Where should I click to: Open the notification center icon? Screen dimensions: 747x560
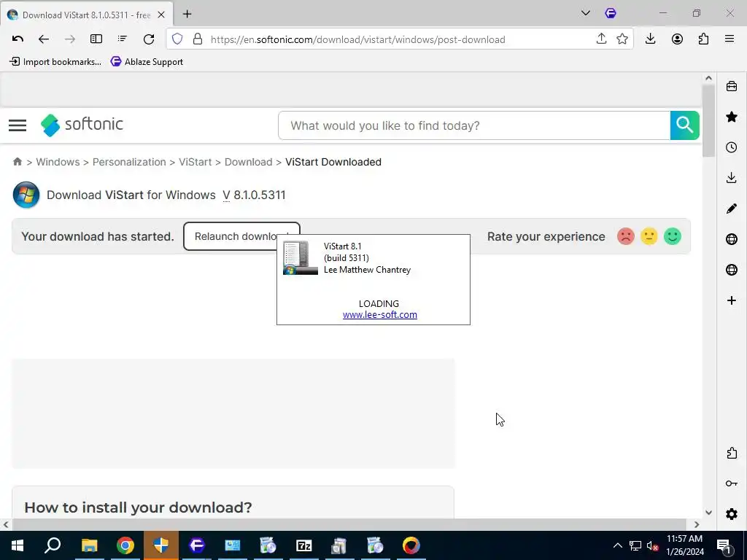[724, 545]
